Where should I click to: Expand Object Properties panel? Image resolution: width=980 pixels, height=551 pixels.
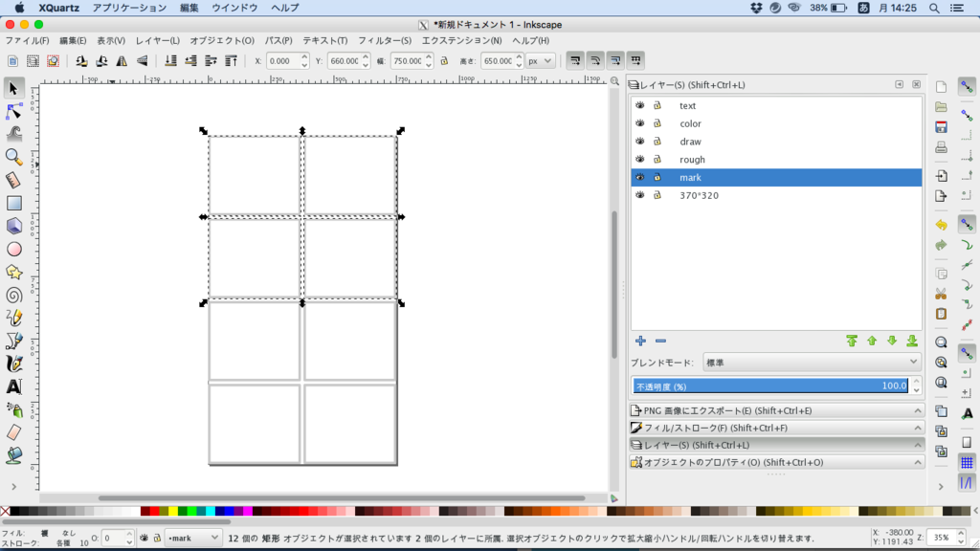pyautogui.click(x=776, y=462)
